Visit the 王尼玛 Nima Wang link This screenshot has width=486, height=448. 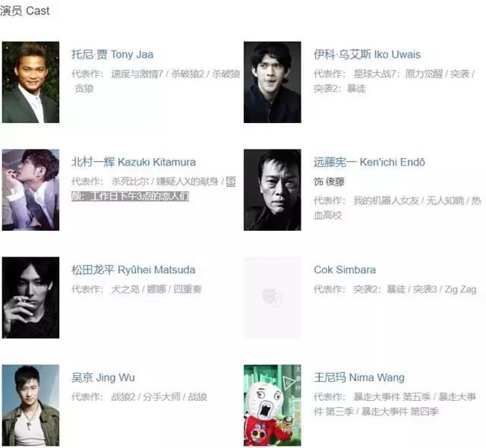[359, 377]
